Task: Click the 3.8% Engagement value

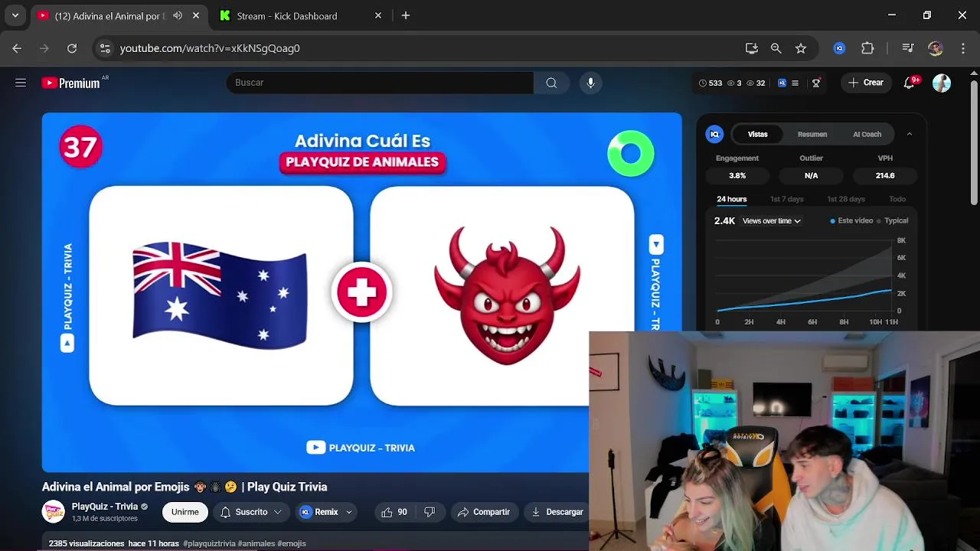Action: click(x=737, y=175)
